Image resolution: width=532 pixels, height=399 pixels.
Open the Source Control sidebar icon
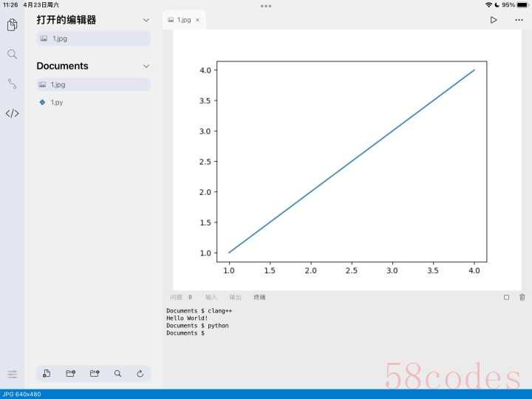[x=13, y=83]
